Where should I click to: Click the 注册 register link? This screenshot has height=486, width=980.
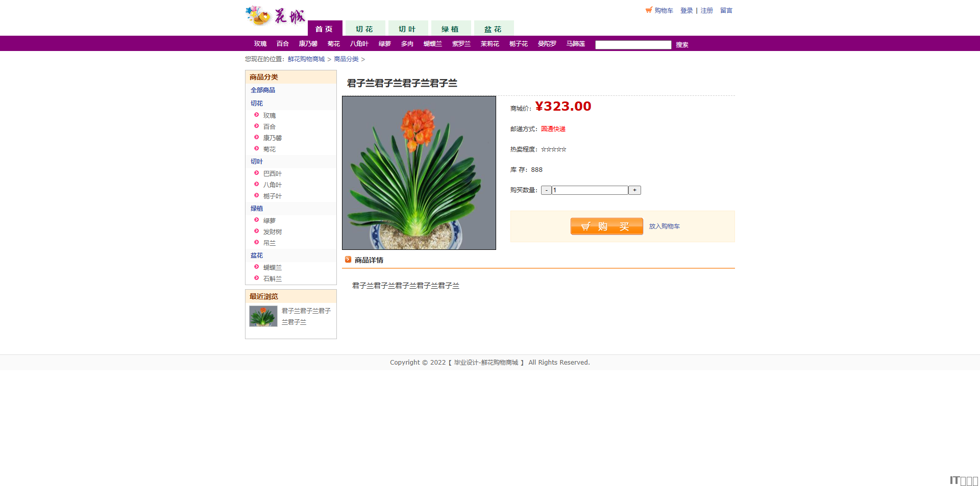[706, 11]
